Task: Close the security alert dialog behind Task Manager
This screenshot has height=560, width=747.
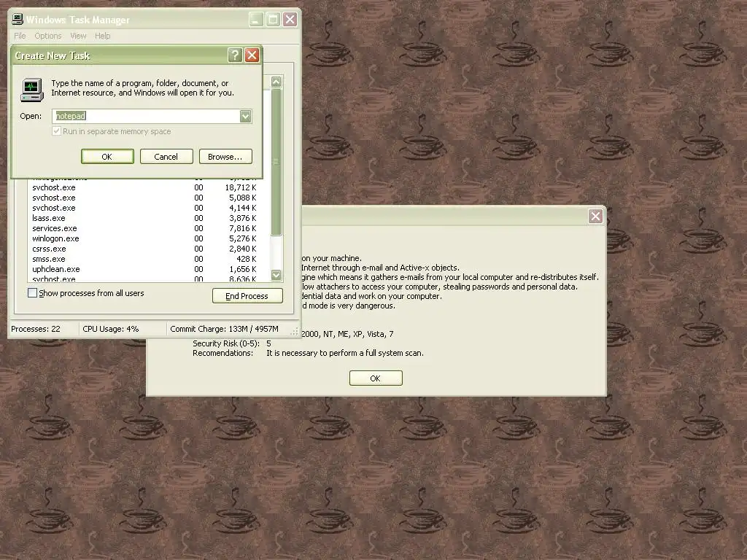Action: click(595, 216)
